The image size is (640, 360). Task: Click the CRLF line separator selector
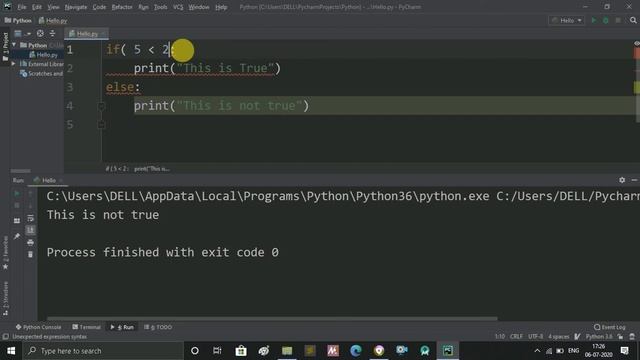pos(516,336)
